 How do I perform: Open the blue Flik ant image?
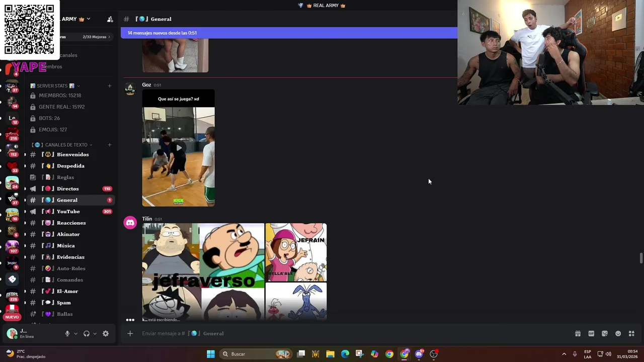296,301
